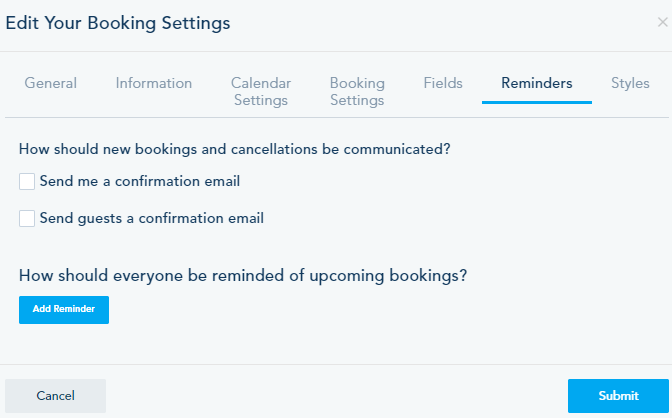Viewport: 672px width, 418px height.
Task: Submit the booking settings
Action: coord(618,396)
